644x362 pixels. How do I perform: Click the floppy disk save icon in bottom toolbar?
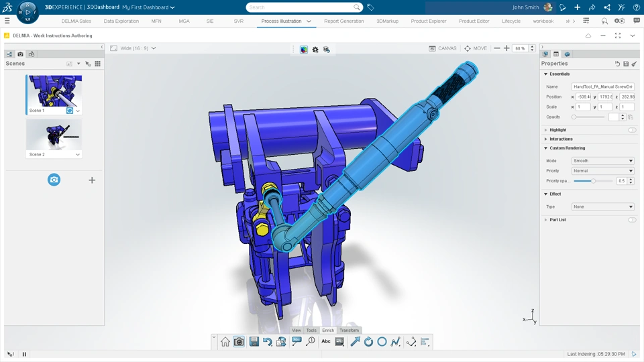(254, 341)
